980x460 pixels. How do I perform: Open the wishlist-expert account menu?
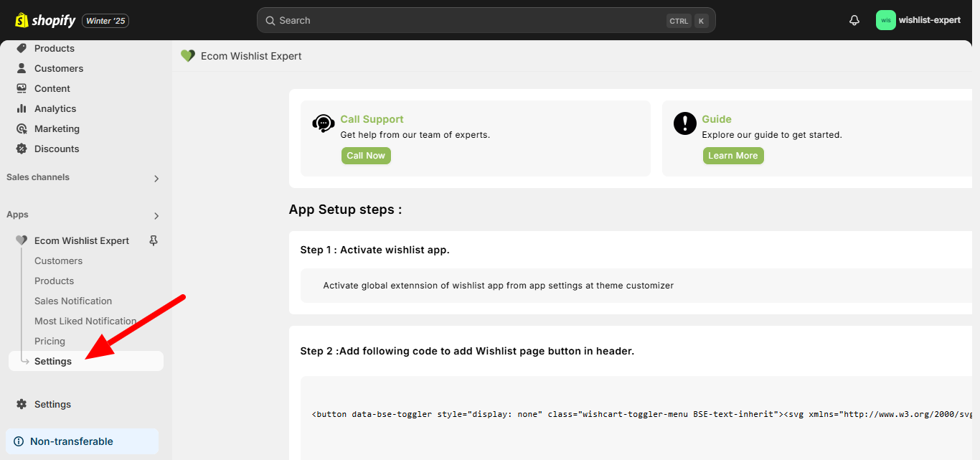(918, 20)
